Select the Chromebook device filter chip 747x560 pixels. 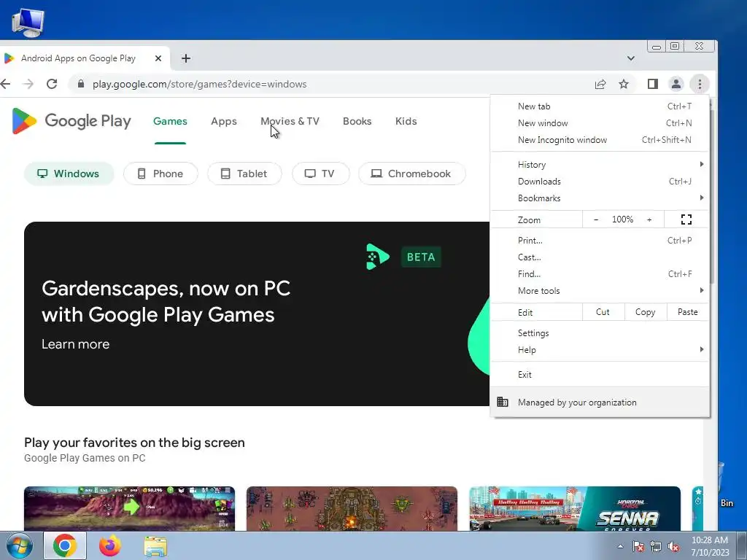411,174
